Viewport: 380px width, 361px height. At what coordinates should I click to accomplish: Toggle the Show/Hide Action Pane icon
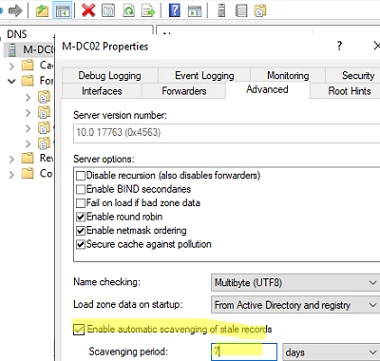194,11
